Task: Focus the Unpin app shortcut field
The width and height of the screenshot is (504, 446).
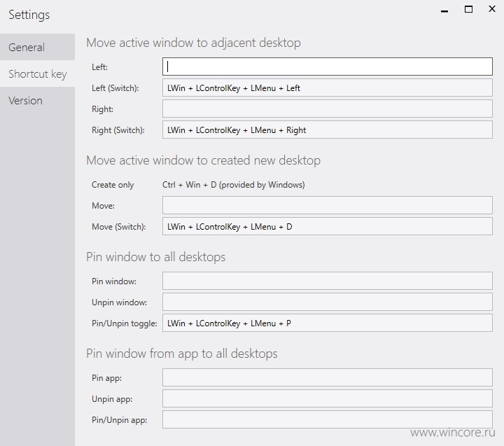Action: coord(327,398)
